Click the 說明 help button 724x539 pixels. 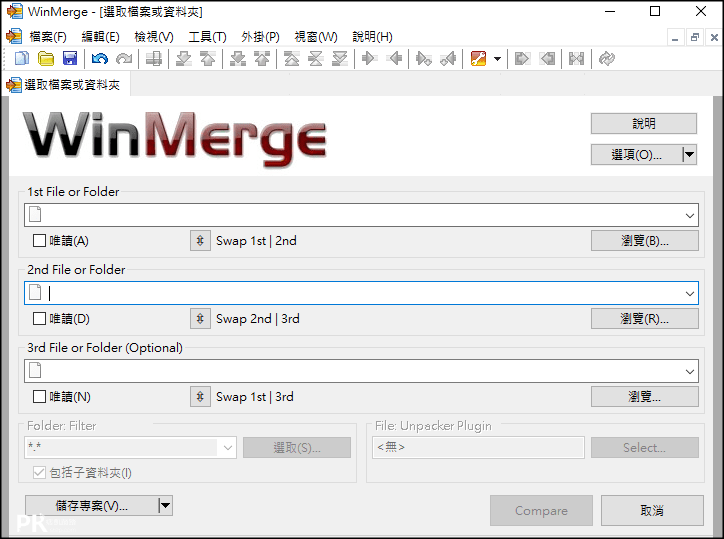[x=644, y=124]
